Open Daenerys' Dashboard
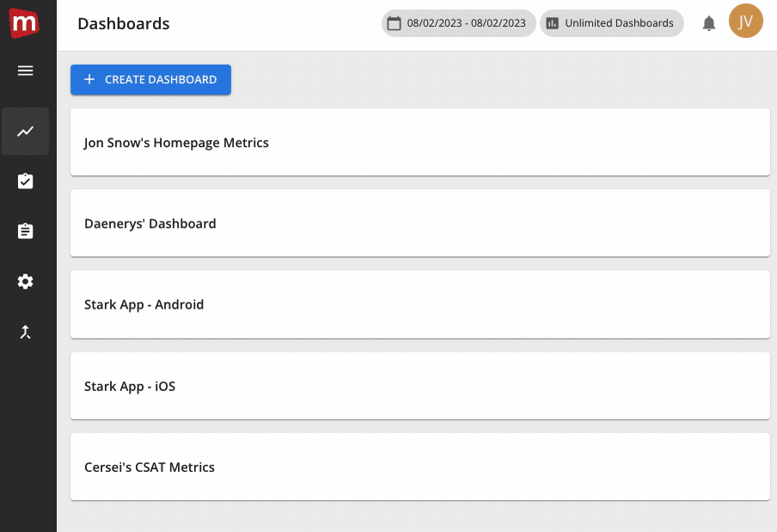Image resolution: width=777 pixels, height=532 pixels. [x=419, y=223]
